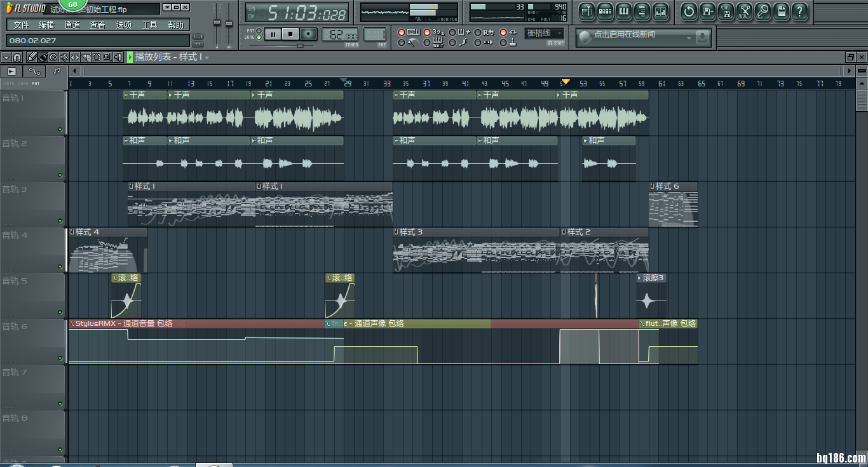Open playlist options menu arrow
Image resolution: width=868 pixels, height=467 pixels.
pyautogui.click(x=6, y=57)
